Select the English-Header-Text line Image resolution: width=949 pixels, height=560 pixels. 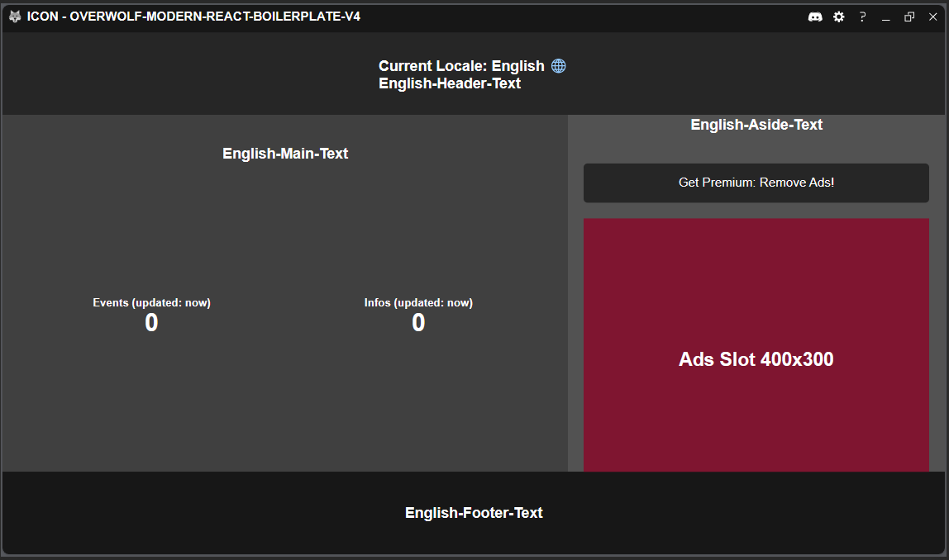pos(450,83)
